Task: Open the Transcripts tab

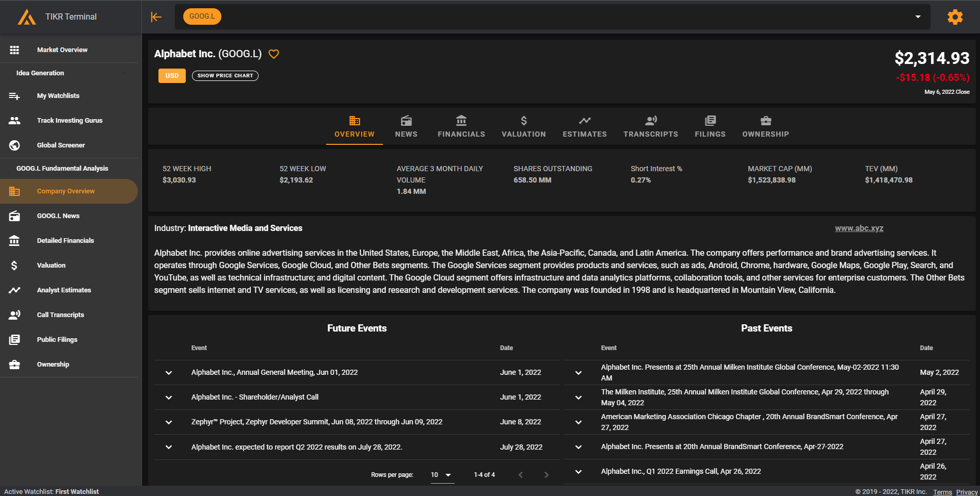Action: (x=651, y=127)
